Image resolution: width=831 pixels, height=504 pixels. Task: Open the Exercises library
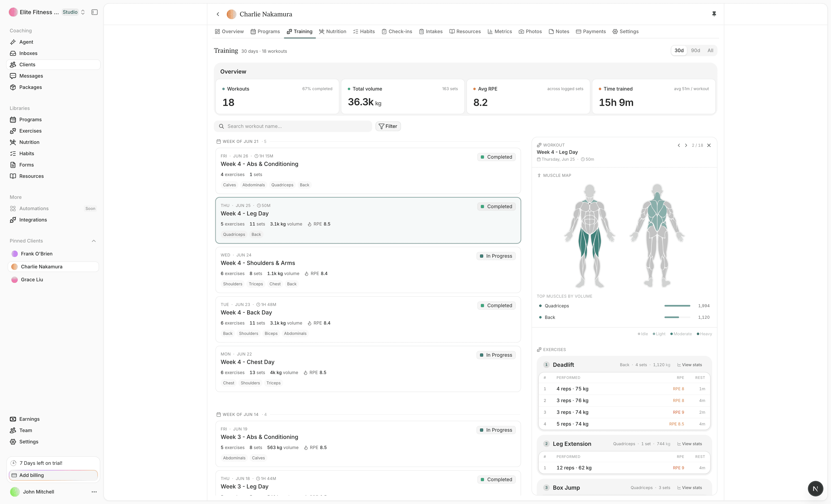point(53,131)
